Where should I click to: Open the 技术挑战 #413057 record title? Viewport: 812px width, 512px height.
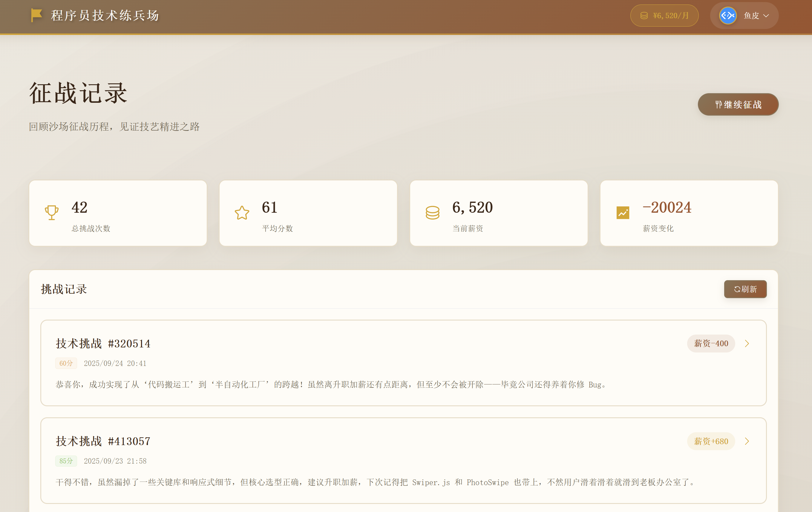click(x=103, y=441)
